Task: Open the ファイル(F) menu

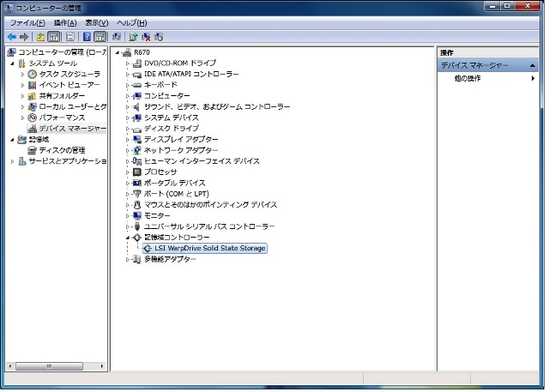Action: [27, 22]
